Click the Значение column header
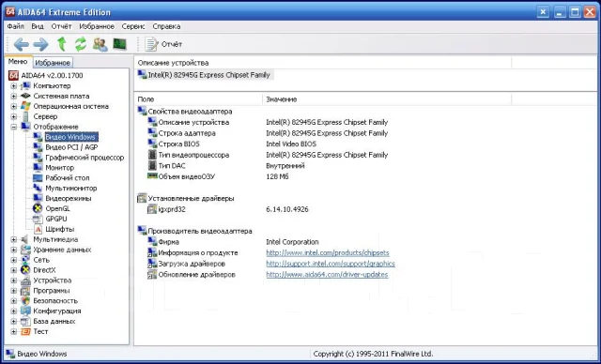The height and width of the screenshot is (364, 601). pyautogui.click(x=386, y=99)
